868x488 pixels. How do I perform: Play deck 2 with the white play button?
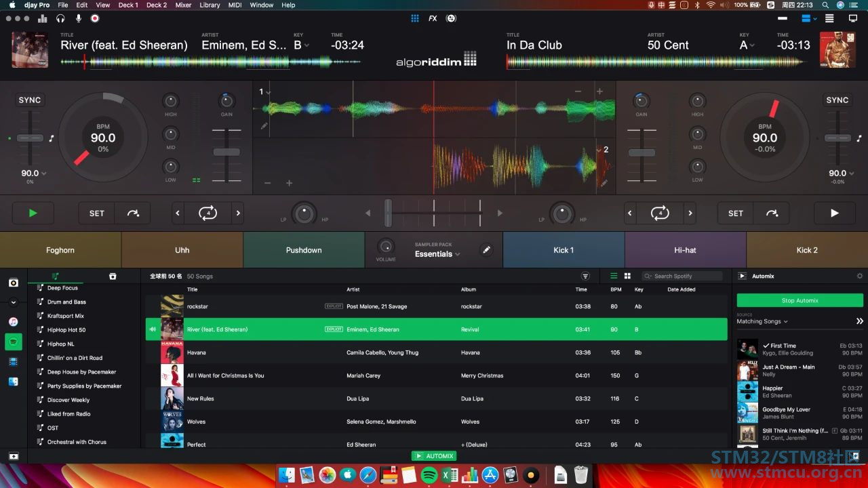[834, 213]
